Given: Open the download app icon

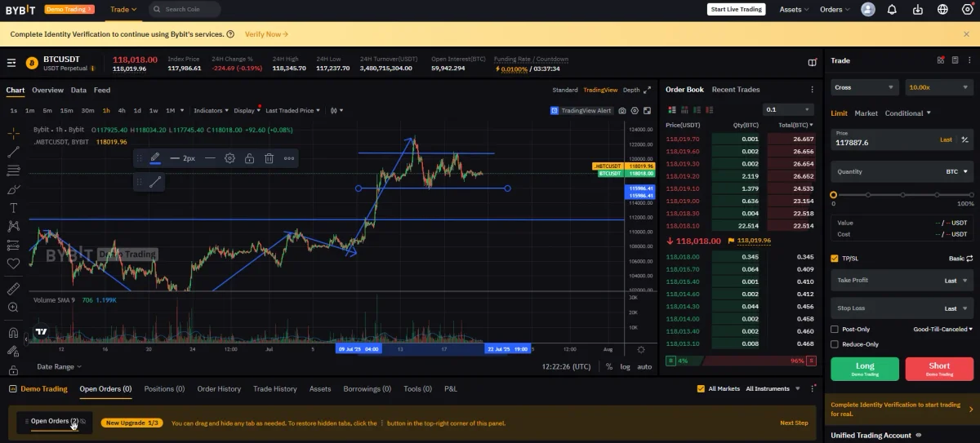Looking at the screenshot, I should point(918,10).
